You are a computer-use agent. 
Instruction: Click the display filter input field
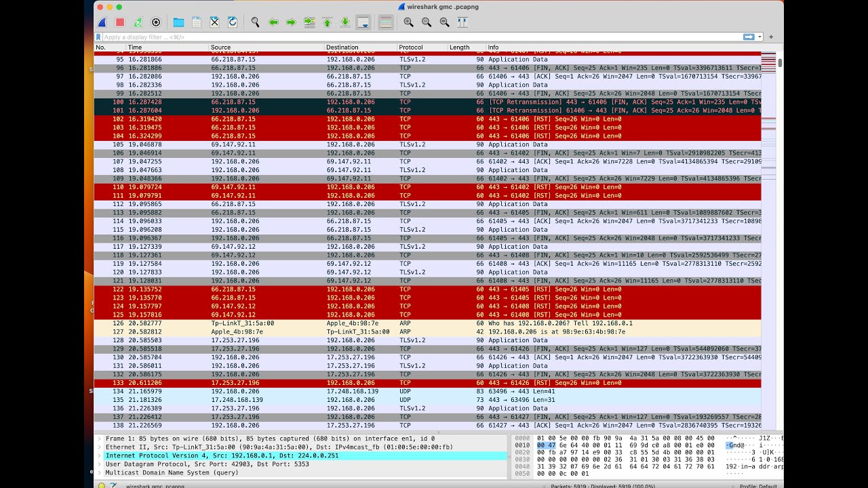pyautogui.click(x=420, y=37)
